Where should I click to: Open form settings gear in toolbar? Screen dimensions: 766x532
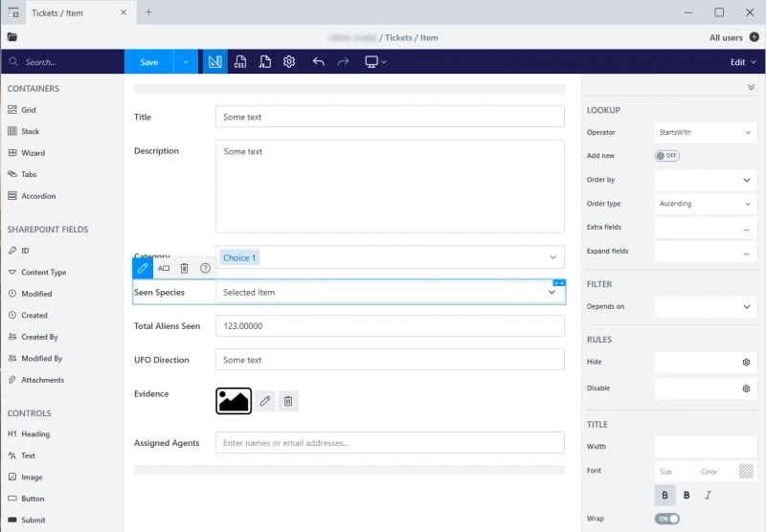click(x=289, y=62)
